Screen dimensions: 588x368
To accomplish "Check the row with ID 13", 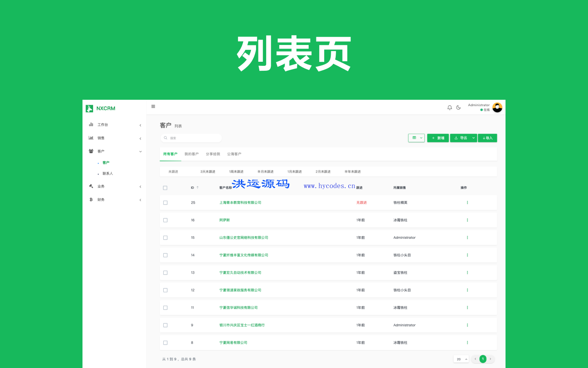I will click(x=165, y=272).
